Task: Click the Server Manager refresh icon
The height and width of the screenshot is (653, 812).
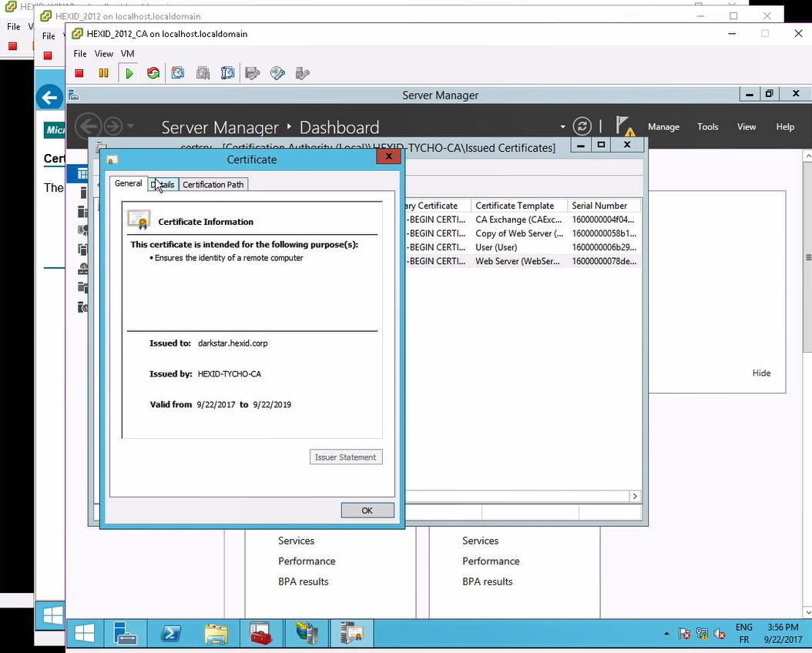Action: tap(582, 126)
